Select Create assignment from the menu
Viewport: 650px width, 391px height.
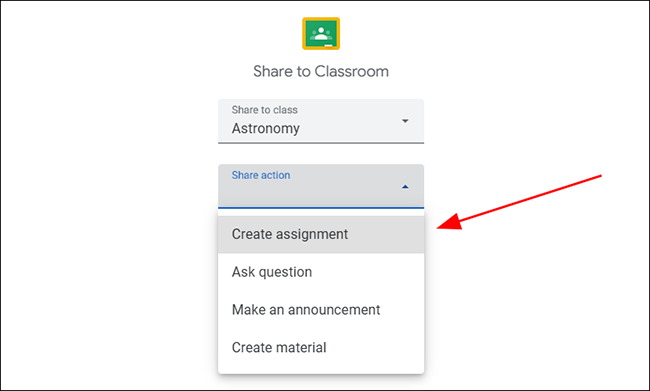coord(321,234)
